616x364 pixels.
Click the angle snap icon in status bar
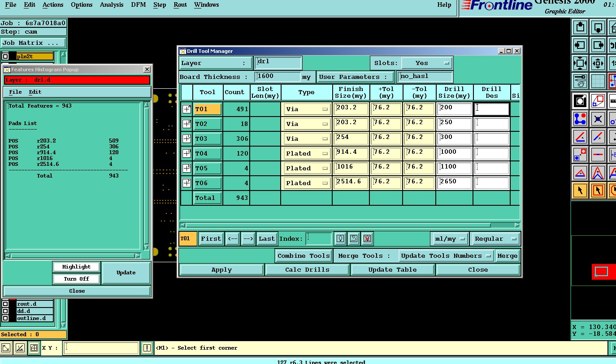click(20, 348)
